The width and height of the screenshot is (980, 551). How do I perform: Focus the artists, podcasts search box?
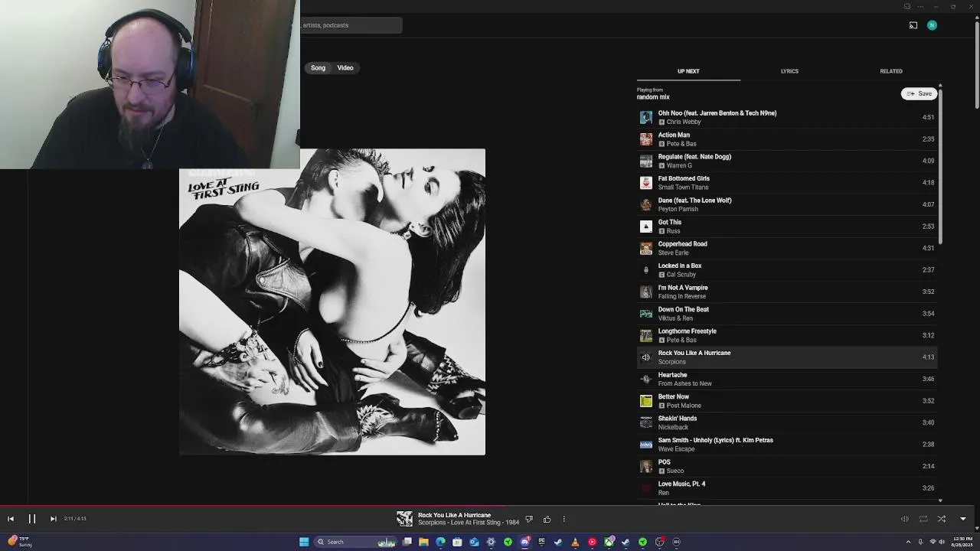coord(351,25)
